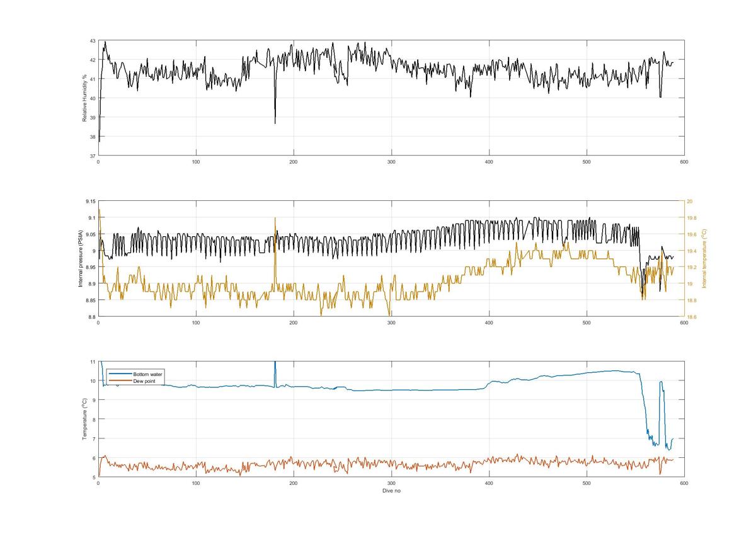Image resolution: width=756 pixels, height=536 pixels.
Task: Click the 18.6 tick on internal temperature axis
Action: [691, 317]
